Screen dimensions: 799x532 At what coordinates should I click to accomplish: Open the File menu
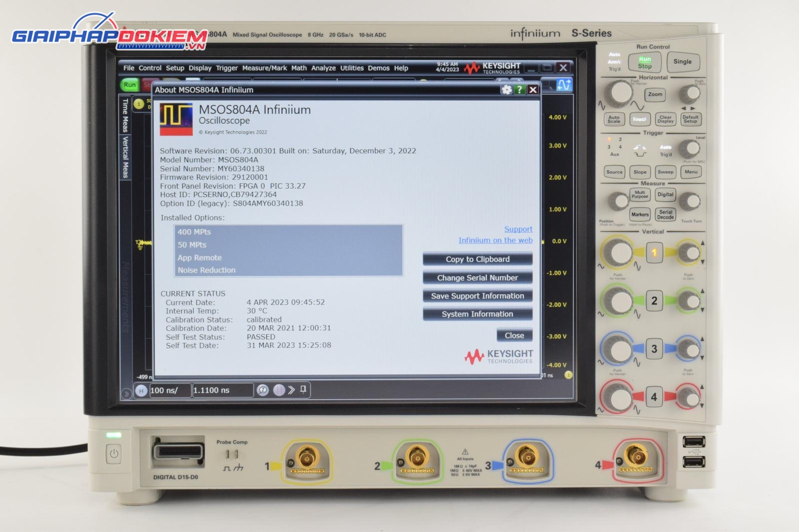[x=129, y=68]
